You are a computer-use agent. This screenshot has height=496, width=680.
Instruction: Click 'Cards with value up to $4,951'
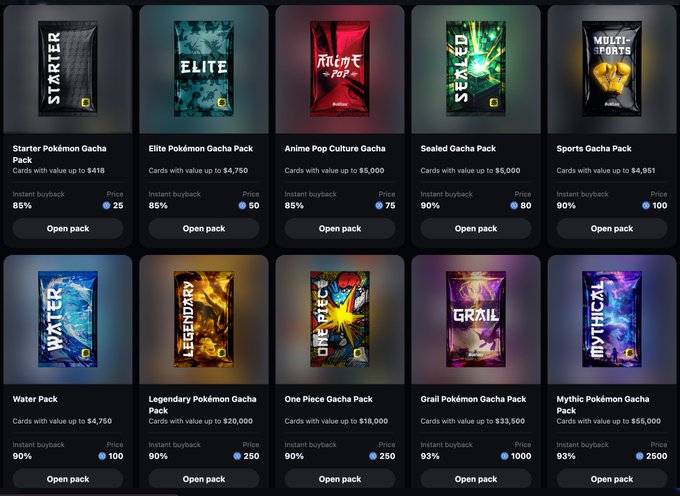coord(606,170)
